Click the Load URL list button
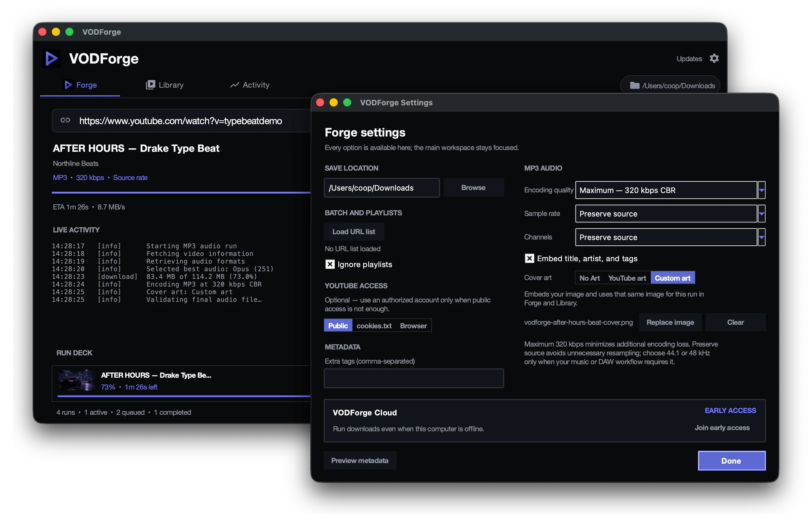 354,232
